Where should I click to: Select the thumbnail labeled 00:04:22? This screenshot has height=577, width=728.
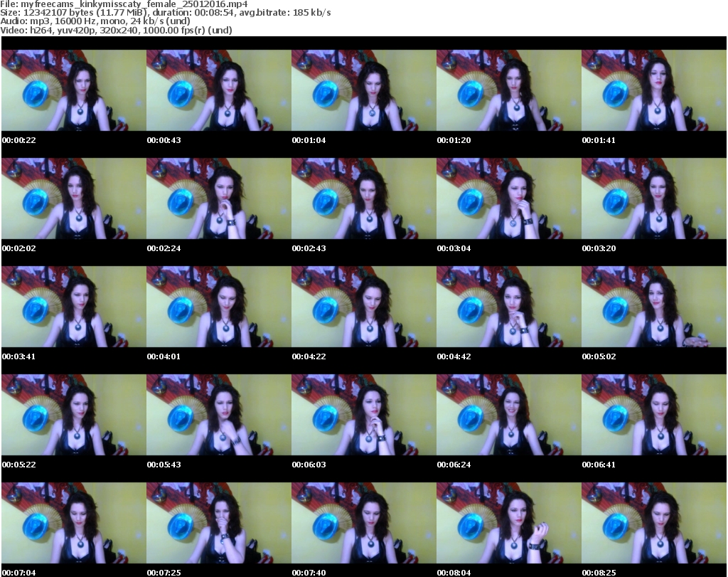363,307
